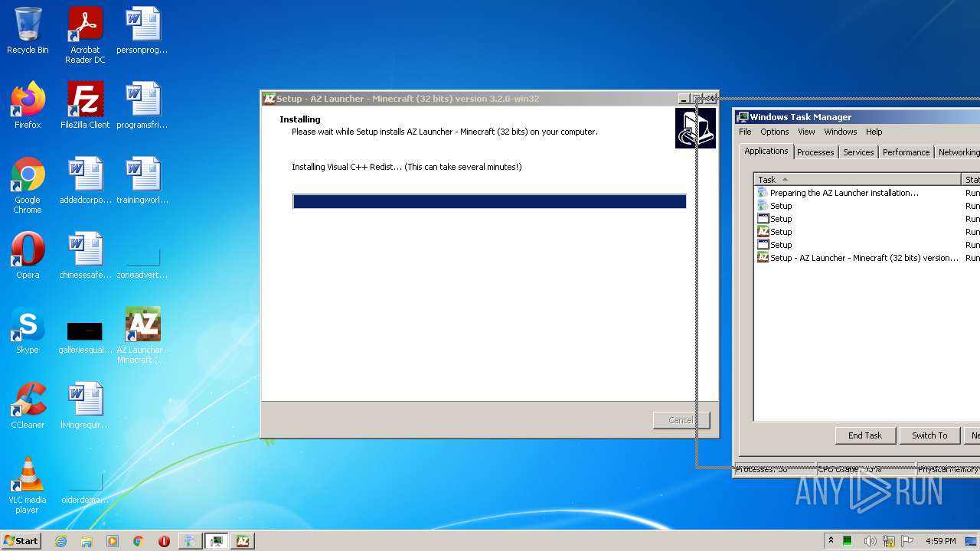980x551 pixels.
Task: Launch Internet Explorer from taskbar
Action: (60, 541)
